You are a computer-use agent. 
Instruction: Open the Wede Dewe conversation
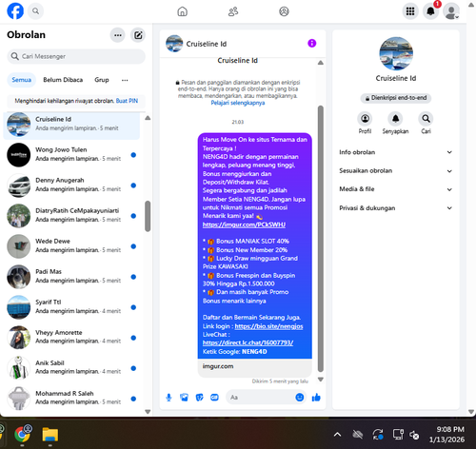click(x=71, y=246)
